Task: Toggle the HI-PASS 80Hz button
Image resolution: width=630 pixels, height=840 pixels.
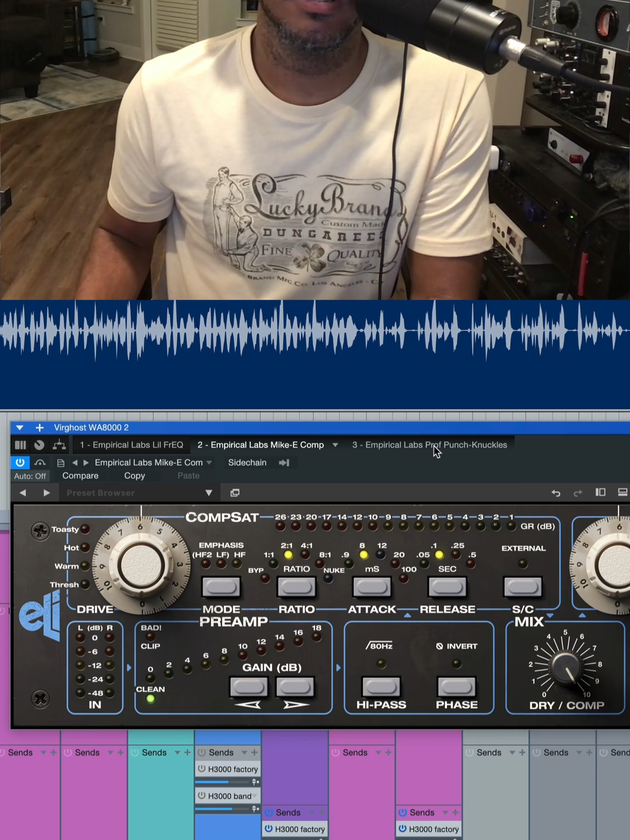Action: pyautogui.click(x=381, y=687)
